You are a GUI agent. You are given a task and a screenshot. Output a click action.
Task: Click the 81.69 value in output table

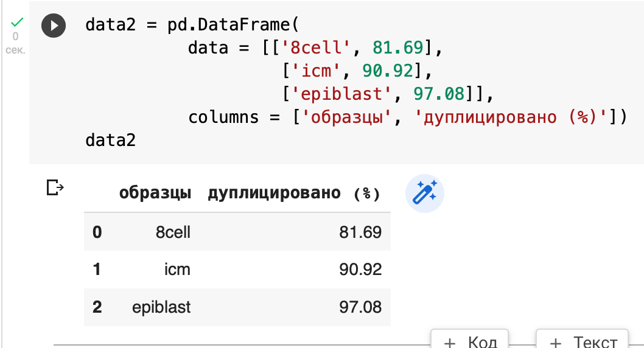(360, 232)
